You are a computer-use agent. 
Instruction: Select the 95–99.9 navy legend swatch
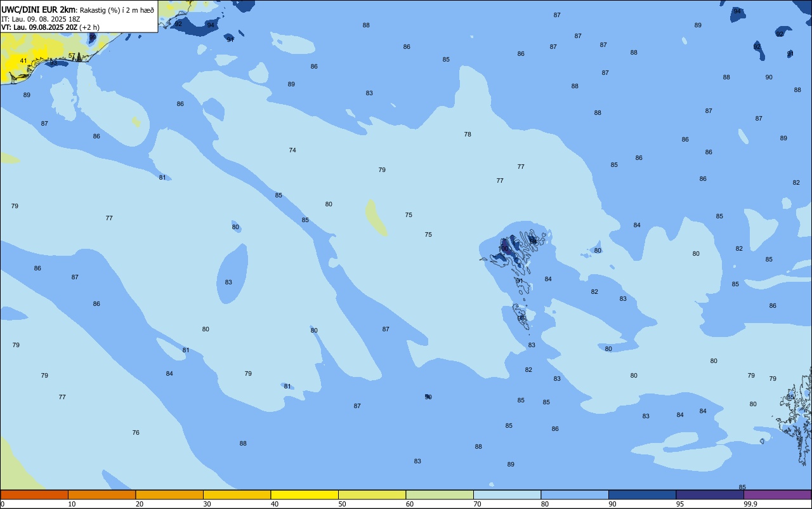(710, 494)
